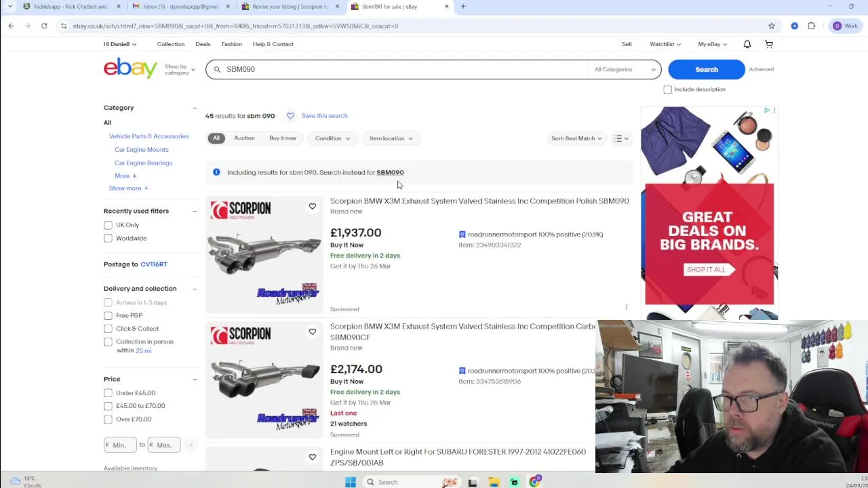Open the Item location dropdown
The image size is (868, 488).
pos(391,138)
